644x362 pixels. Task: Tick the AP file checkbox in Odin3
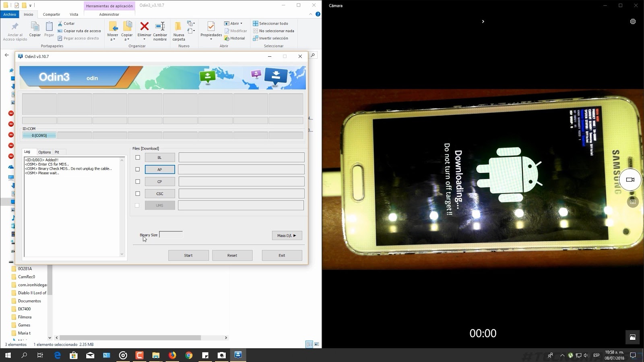(138, 169)
